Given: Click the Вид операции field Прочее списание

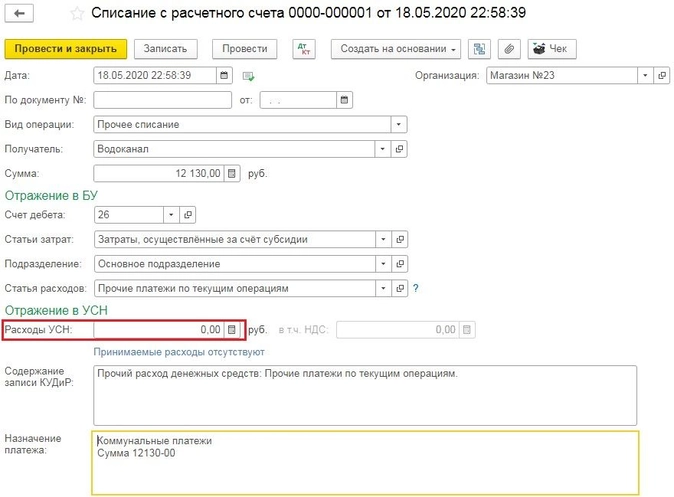Looking at the screenshot, I should [x=242, y=125].
